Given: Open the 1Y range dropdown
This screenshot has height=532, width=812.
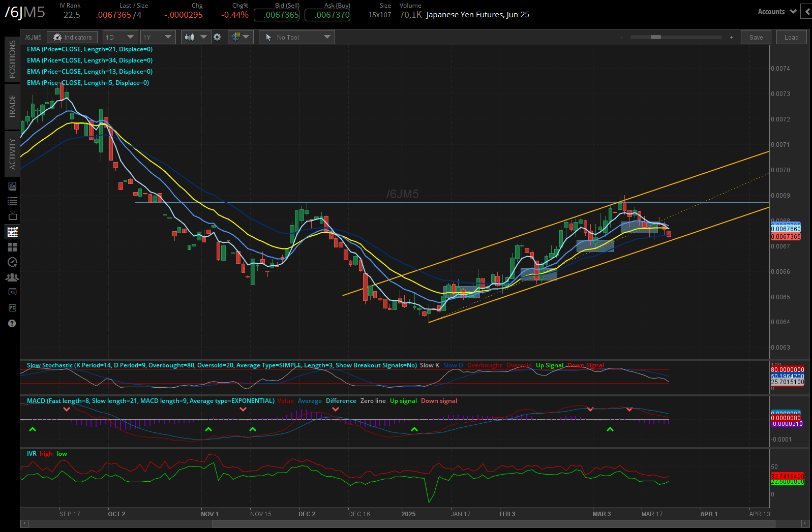Looking at the screenshot, I should pos(158,37).
